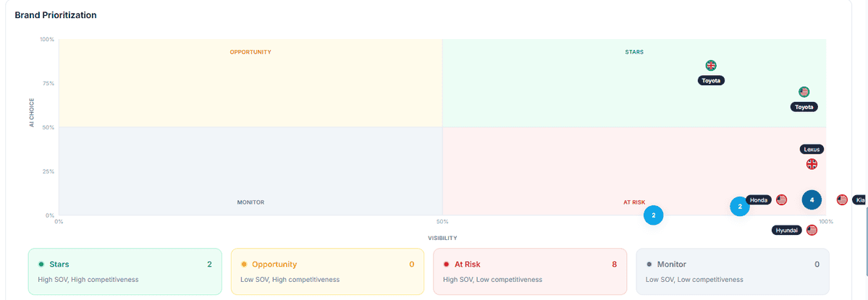Select the Stars summary card
The image size is (868, 300).
125,271
